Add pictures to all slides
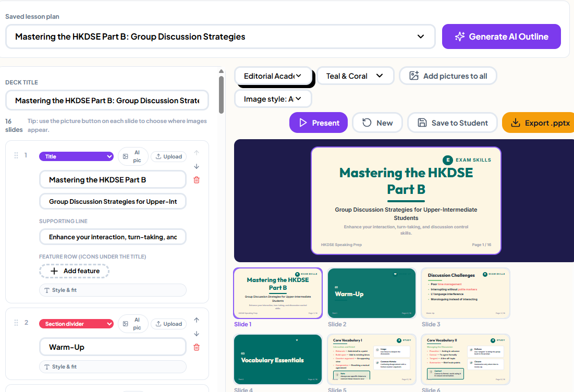The height and width of the screenshot is (392, 574). 448,76
